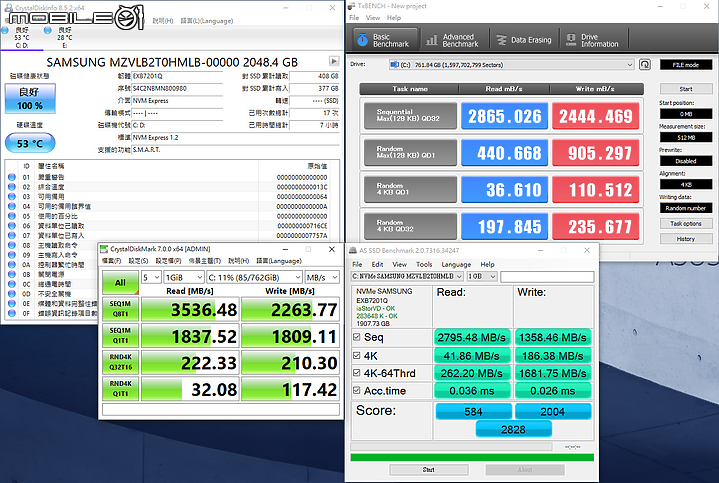Click the 良好 100 % health status box
Viewport: 719px width, 483px height.
tap(30, 98)
